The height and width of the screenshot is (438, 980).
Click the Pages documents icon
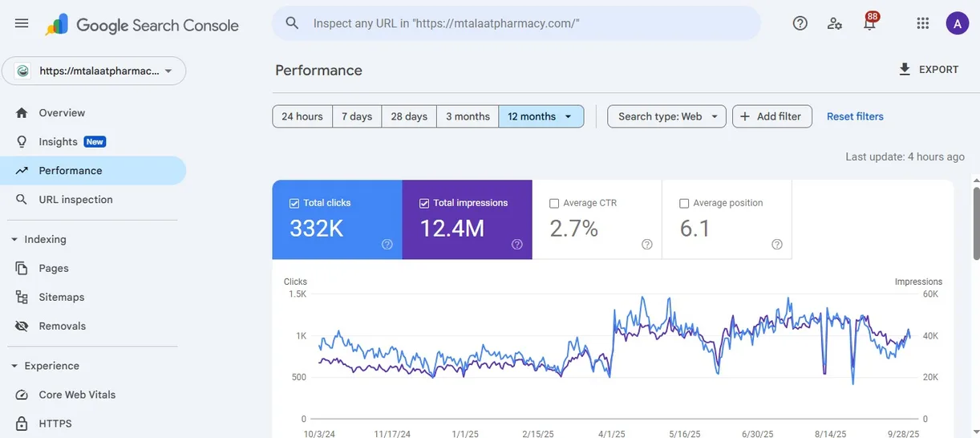tap(22, 269)
